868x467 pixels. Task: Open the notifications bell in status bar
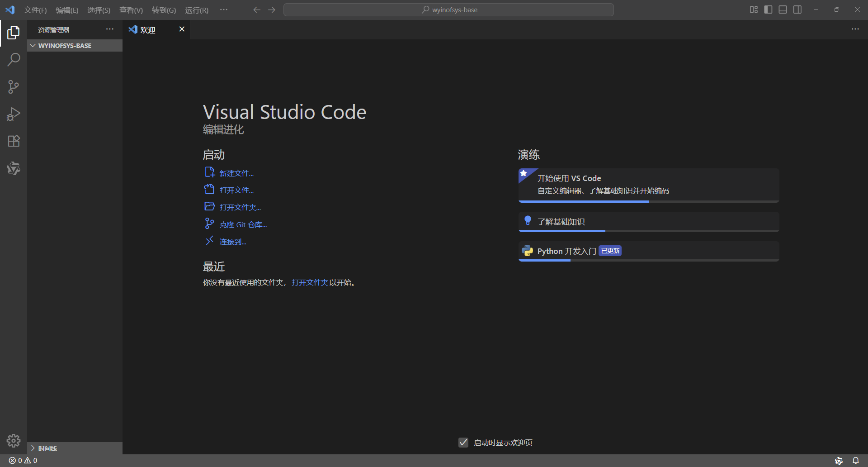click(856, 461)
